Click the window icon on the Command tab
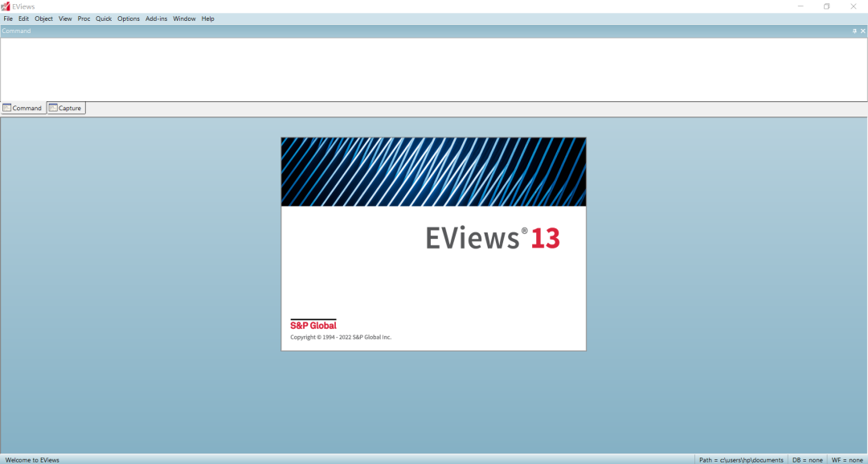The height and width of the screenshot is (464, 868). [6, 107]
